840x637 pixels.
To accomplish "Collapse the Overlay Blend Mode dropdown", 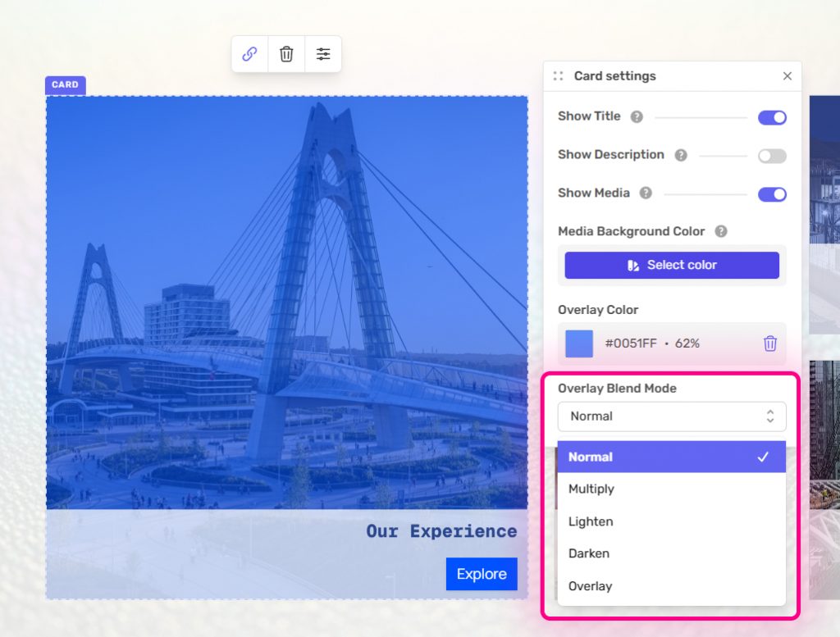I will coord(671,416).
